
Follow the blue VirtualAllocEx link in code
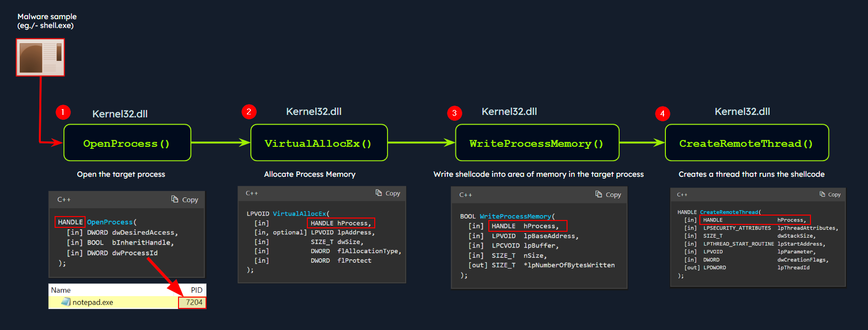(299, 214)
